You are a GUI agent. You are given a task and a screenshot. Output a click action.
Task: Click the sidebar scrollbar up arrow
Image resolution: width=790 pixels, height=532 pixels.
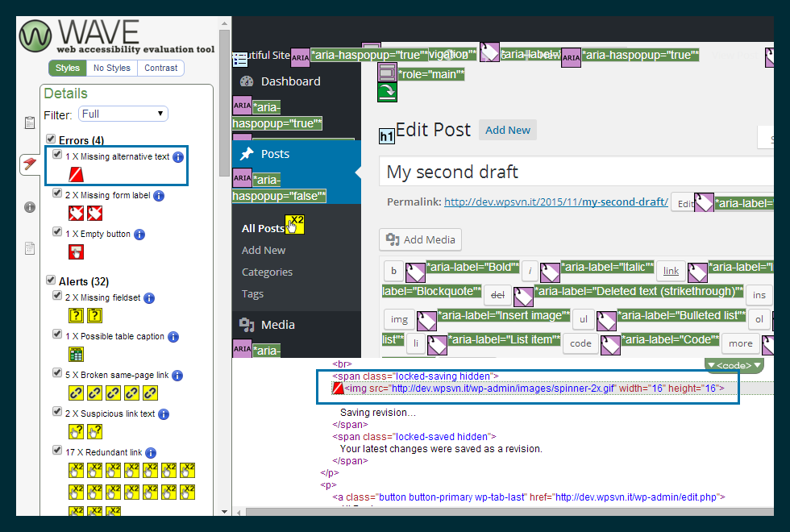pos(224,23)
